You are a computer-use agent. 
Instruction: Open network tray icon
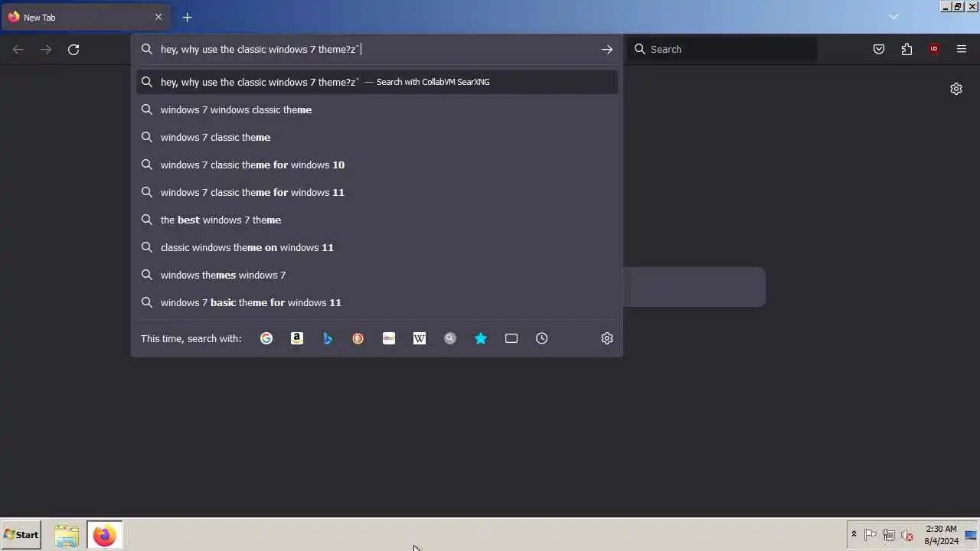[x=889, y=535]
